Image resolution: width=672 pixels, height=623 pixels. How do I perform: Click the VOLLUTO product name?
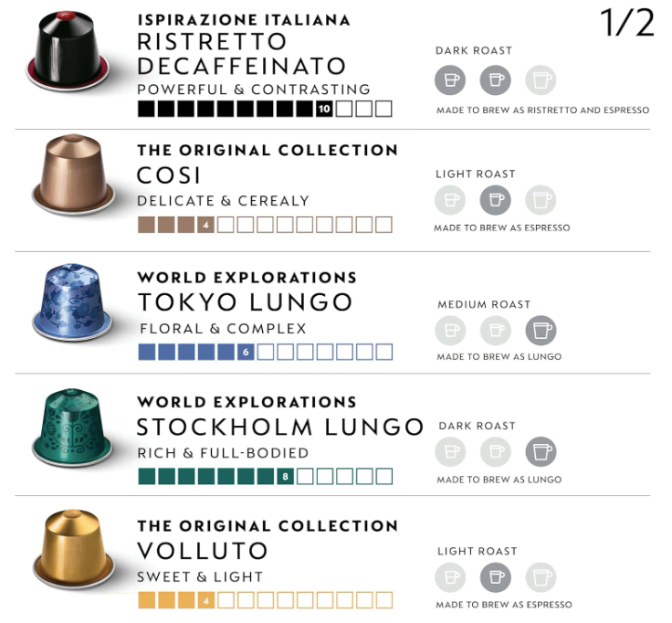point(203,551)
